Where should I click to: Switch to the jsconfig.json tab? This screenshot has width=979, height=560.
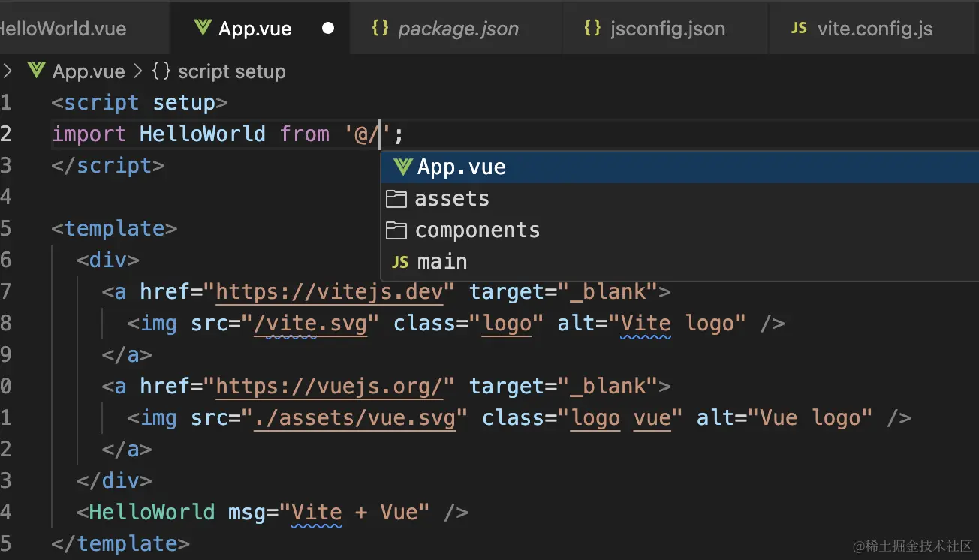pos(667,29)
